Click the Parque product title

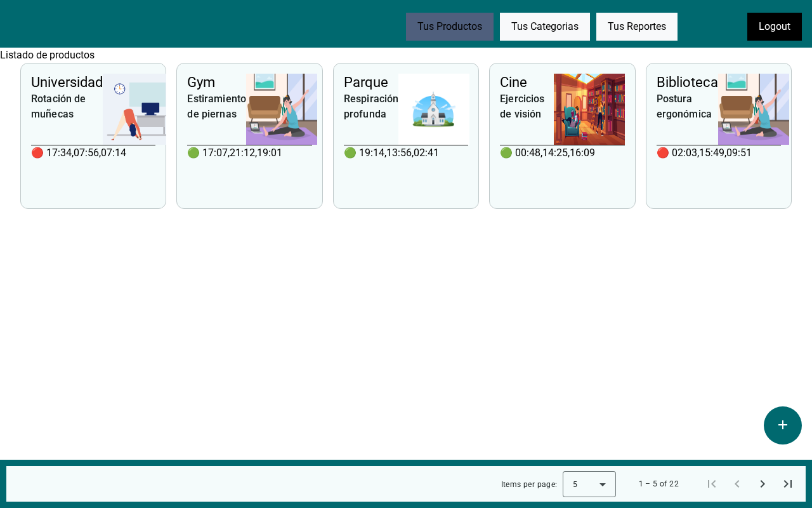[x=366, y=82]
